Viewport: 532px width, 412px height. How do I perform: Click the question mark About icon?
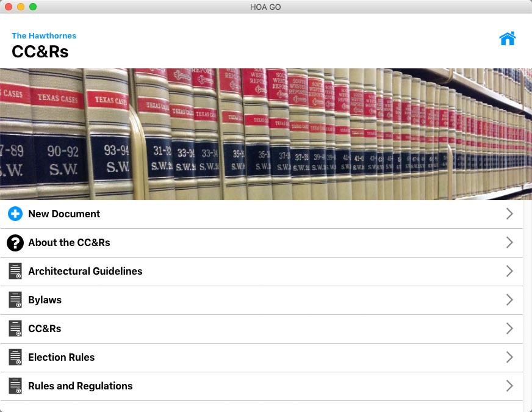pyautogui.click(x=15, y=242)
